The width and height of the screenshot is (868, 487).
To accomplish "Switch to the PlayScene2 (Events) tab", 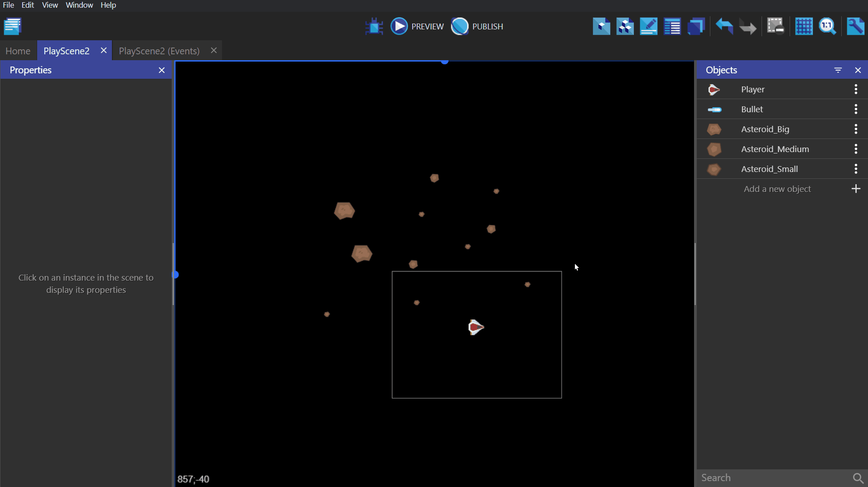I will (x=159, y=51).
